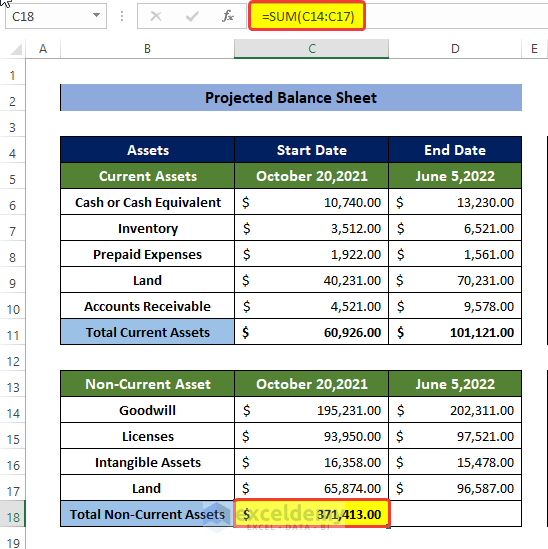
Task: Click the Cash or Cash Equivalent cell
Action: coord(147,202)
